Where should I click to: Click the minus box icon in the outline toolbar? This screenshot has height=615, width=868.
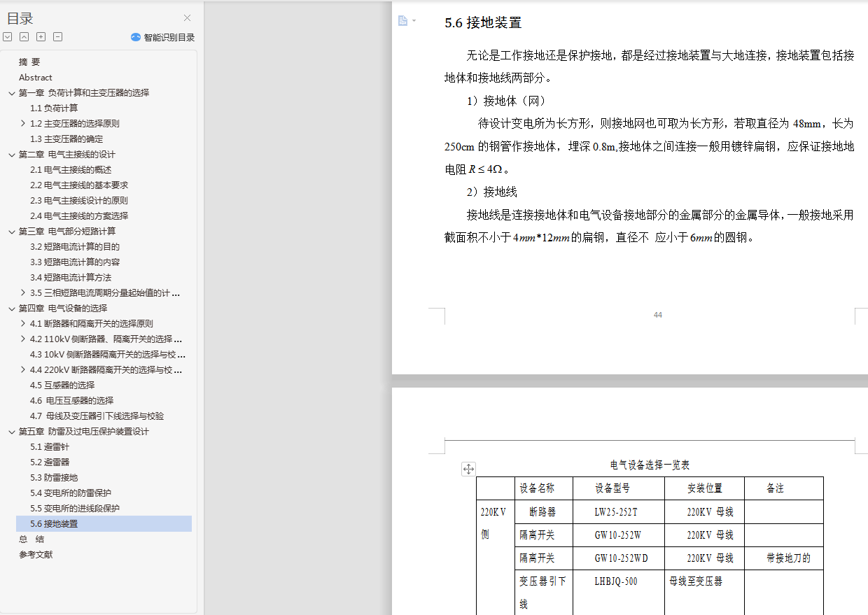point(57,37)
